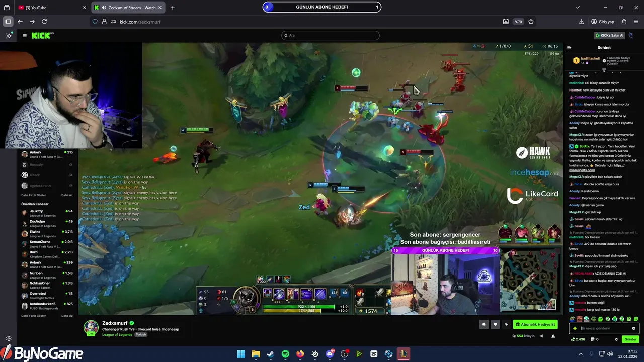Show hidden system tray icons chevron
644x362 pixels.
580,354
